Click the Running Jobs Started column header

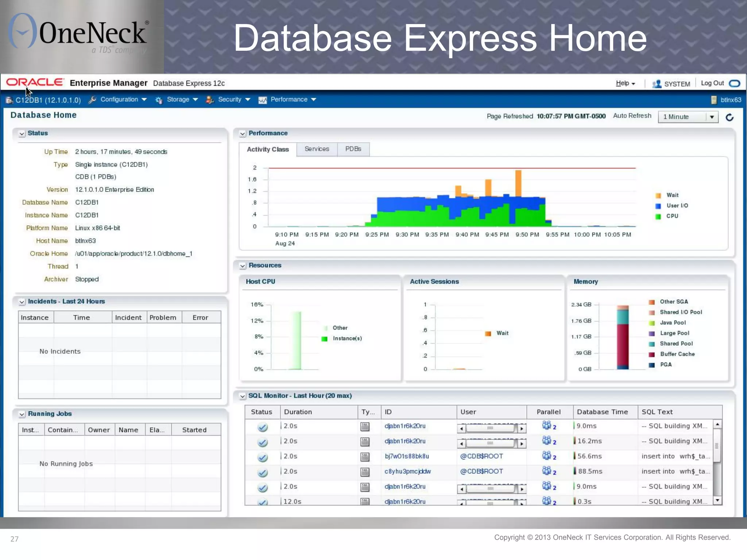[x=196, y=430]
